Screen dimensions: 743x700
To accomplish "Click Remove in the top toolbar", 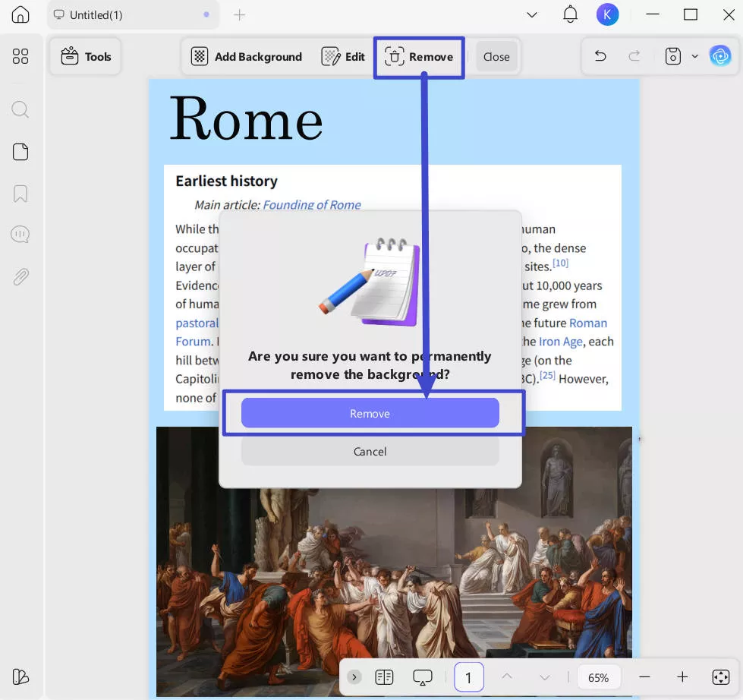I will (x=419, y=57).
